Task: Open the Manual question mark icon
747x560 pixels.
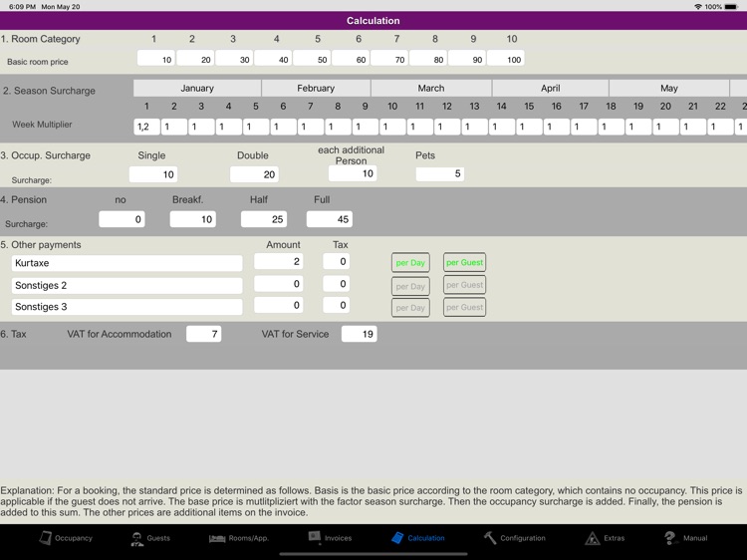Action: [670, 538]
